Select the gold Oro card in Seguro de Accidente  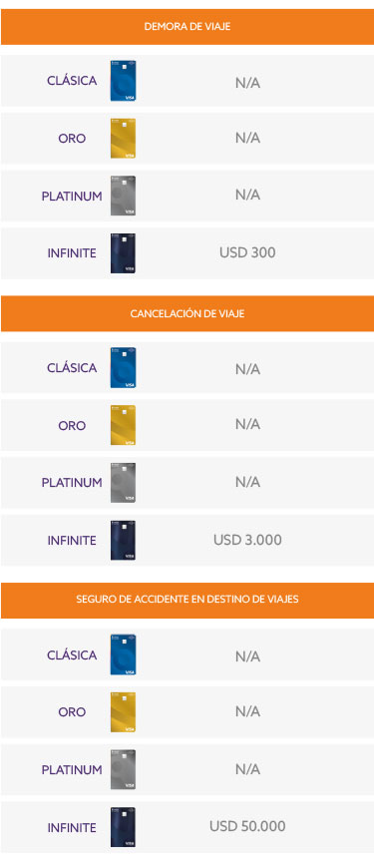pos(123,712)
